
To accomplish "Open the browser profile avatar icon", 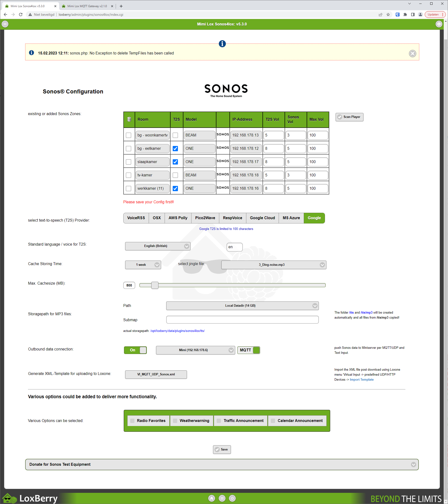I will point(420,15).
